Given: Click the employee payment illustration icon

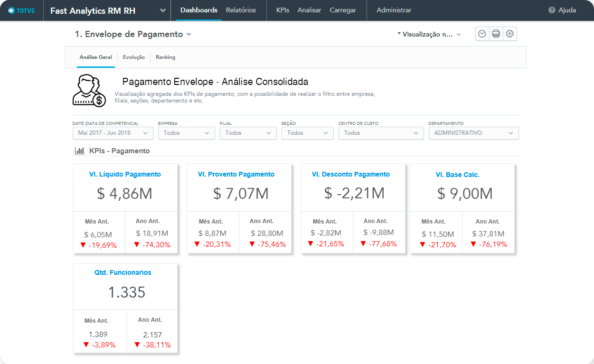Looking at the screenshot, I should tap(89, 90).
